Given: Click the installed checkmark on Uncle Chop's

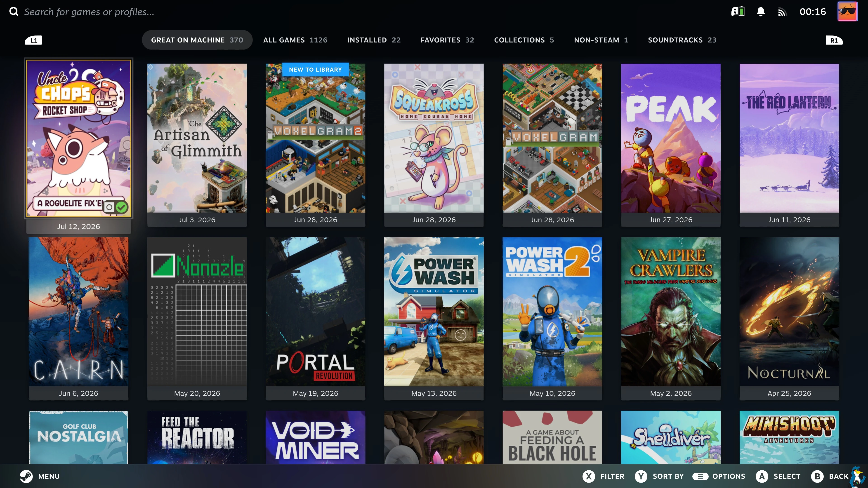Looking at the screenshot, I should click(x=122, y=207).
